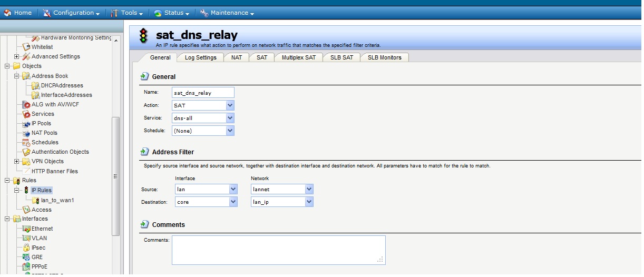Click the Ethernet interface icon
The image size is (644, 277).
click(26, 229)
